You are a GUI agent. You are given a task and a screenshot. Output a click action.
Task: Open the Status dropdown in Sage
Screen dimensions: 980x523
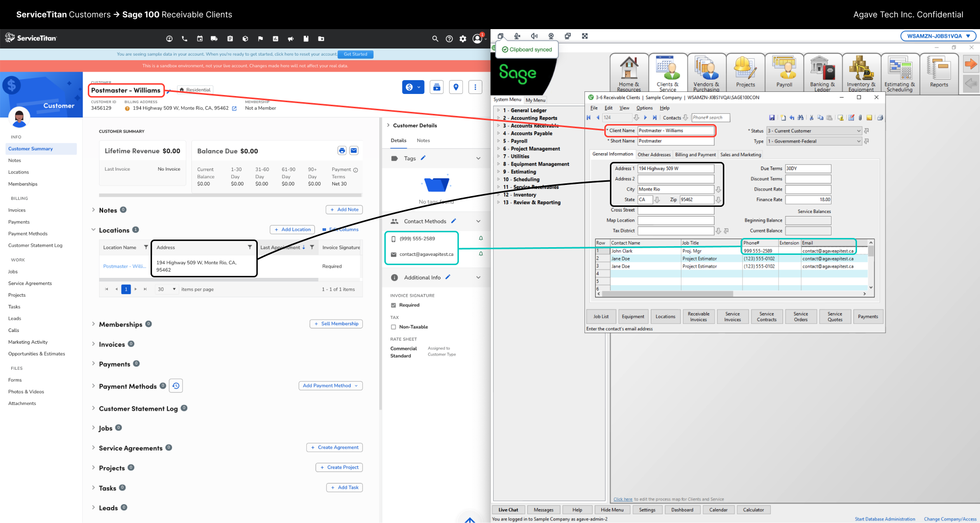[x=859, y=131]
